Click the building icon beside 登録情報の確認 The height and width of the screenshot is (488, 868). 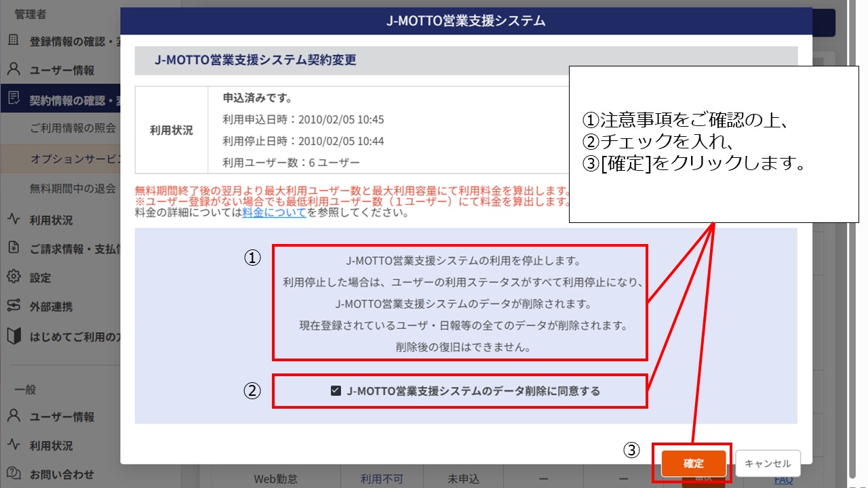(14, 41)
